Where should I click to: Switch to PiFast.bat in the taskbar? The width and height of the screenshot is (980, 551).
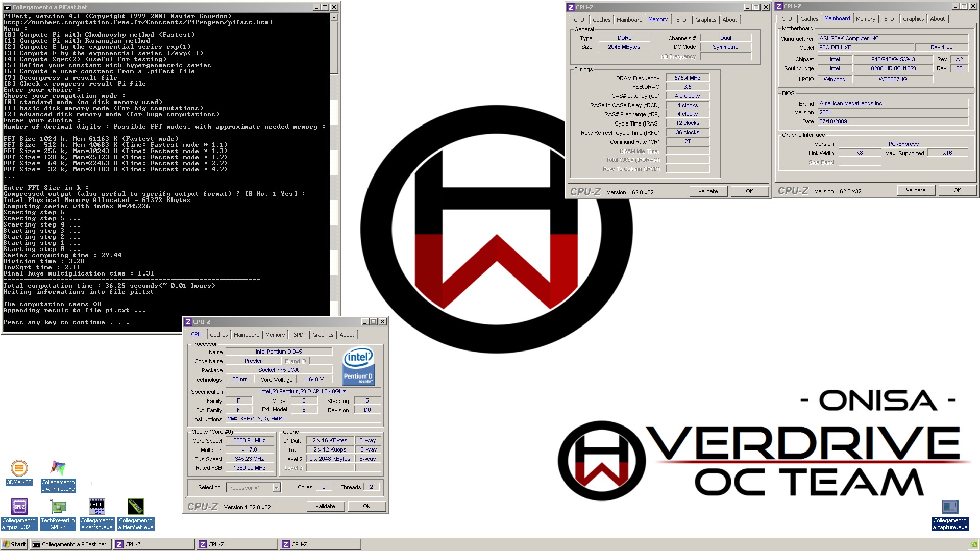point(70,544)
